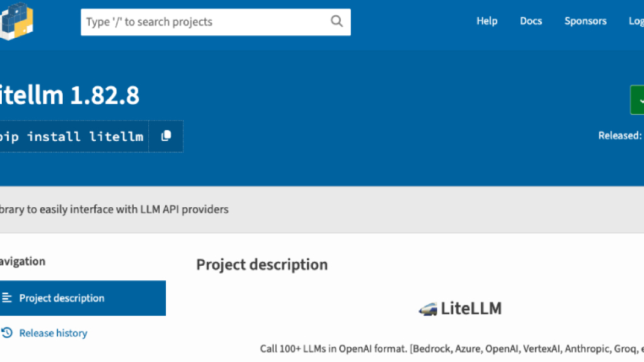Click the LLM API providers summary text
This screenshot has width=644, height=362.
pos(114,209)
